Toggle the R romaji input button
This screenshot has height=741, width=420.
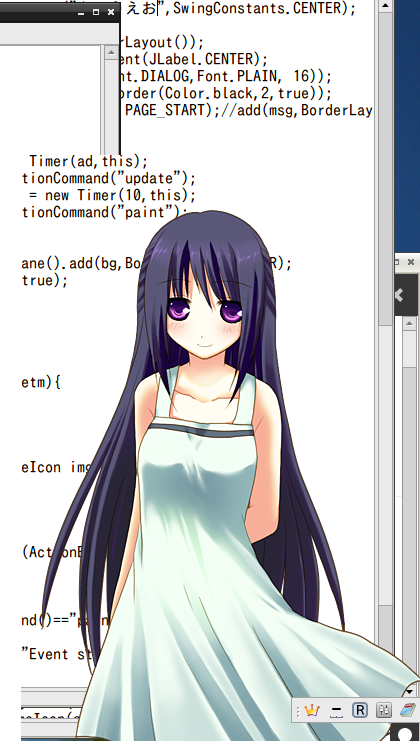coord(360,710)
